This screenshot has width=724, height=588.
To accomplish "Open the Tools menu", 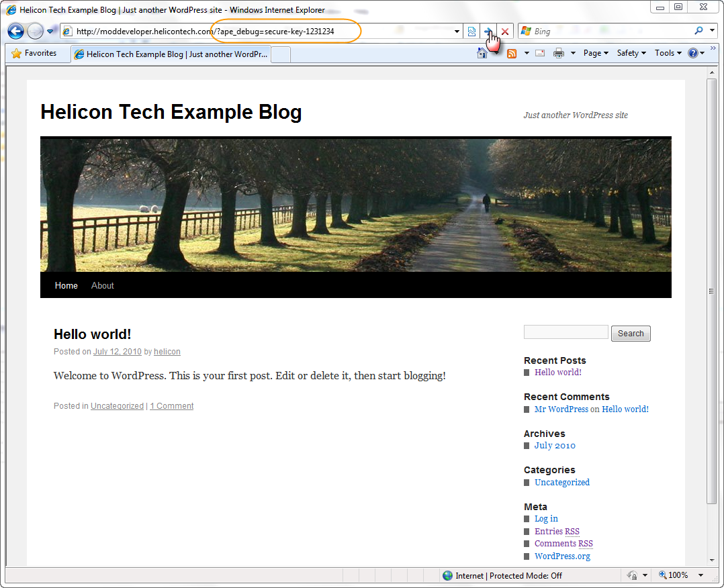I will coord(668,53).
